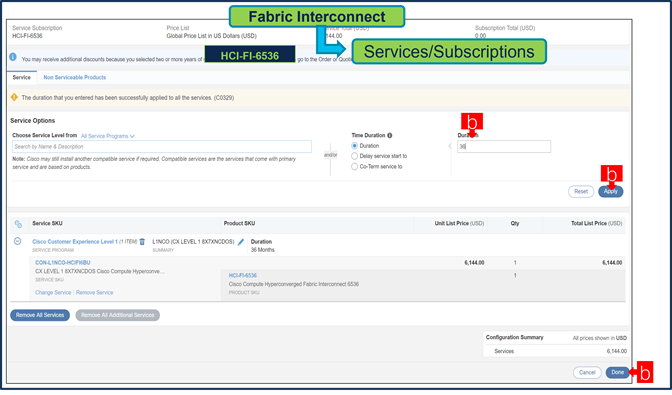Click the Cancel button
This screenshot has height=395, width=672.
point(587,372)
